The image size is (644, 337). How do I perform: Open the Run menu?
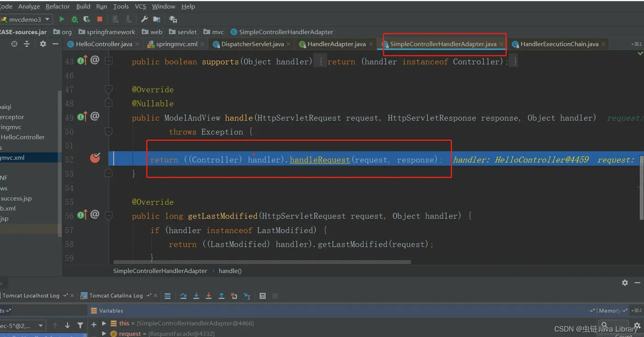point(102,6)
